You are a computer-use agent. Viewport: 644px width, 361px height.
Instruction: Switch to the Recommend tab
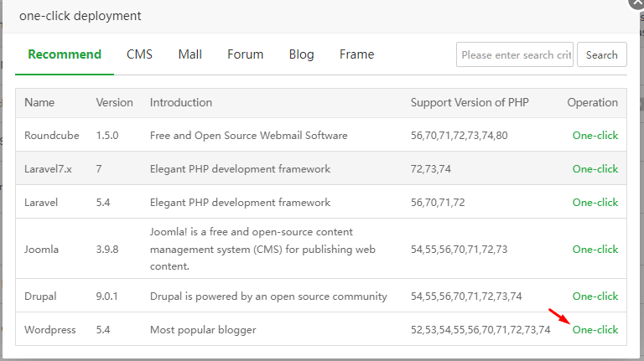coord(65,54)
